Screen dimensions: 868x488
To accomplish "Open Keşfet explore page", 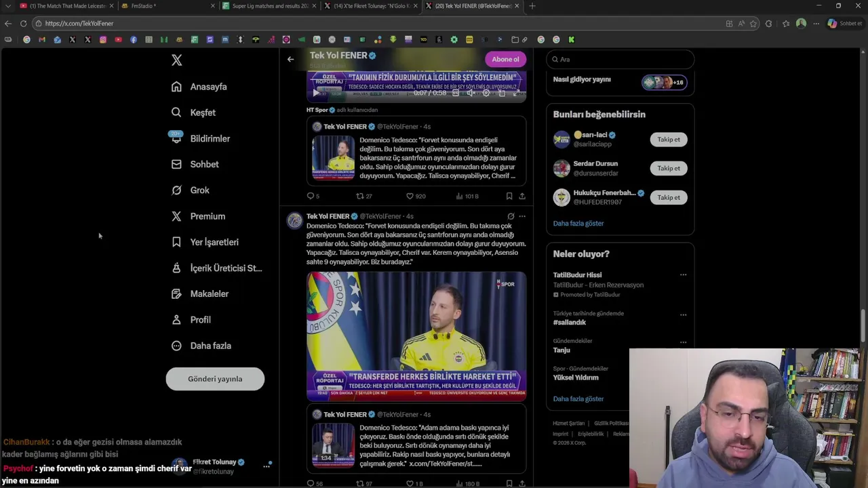I will point(193,113).
